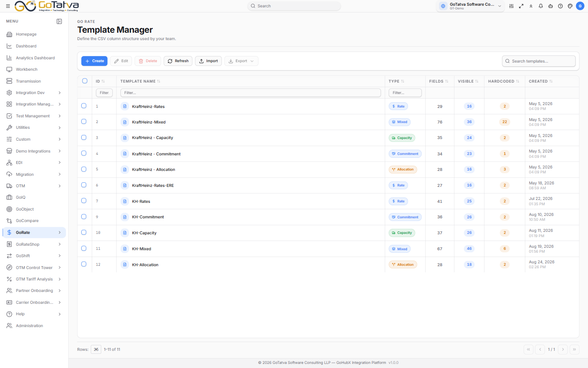Open the Export dropdown
This screenshot has height=368, width=588.
241,61
